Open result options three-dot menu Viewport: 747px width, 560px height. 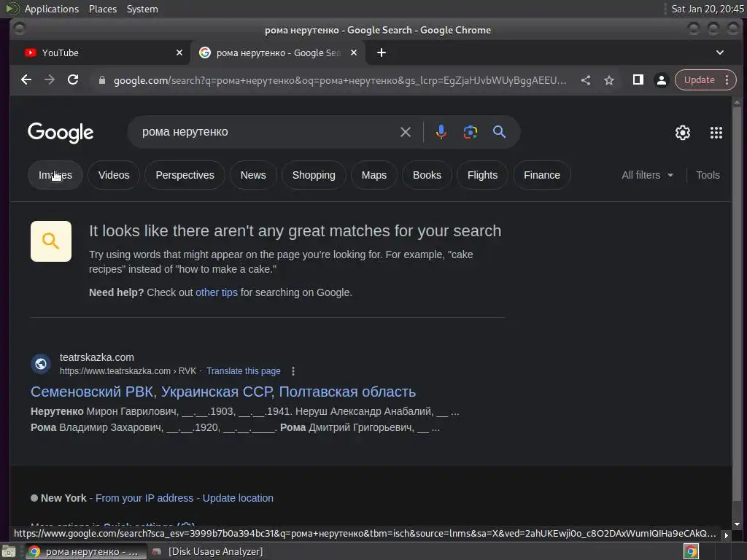293,371
